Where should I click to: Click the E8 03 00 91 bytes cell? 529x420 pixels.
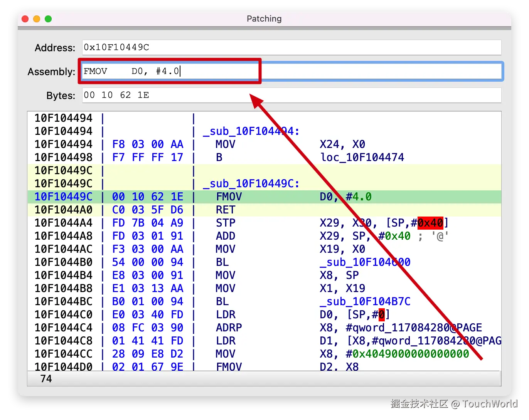click(x=148, y=275)
